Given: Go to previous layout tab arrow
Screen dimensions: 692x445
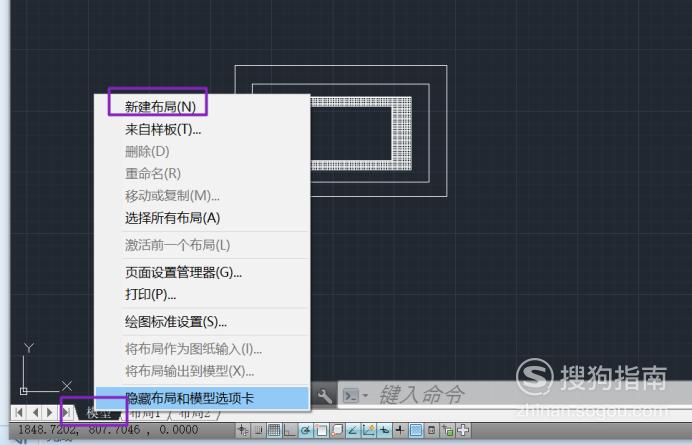Looking at the screenshot, I should click(x=35, y=413).
